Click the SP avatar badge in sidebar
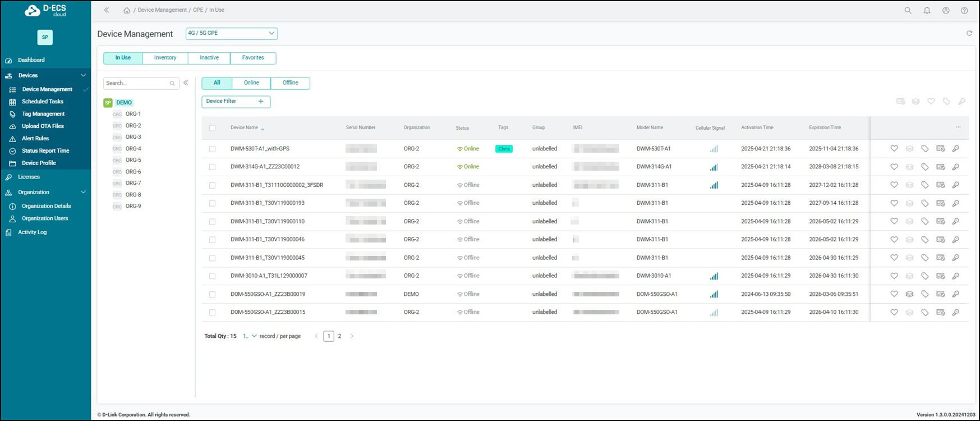Viewport: 980px width, 421px height. coord(45,37)
